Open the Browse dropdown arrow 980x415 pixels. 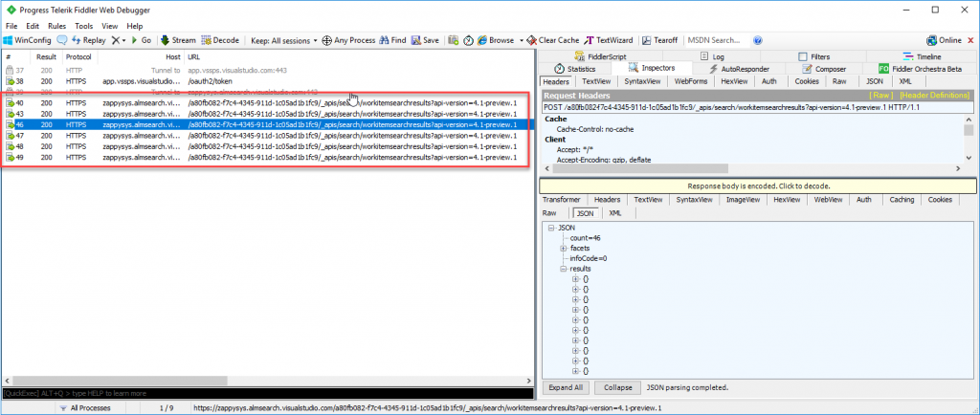(521, 40)
